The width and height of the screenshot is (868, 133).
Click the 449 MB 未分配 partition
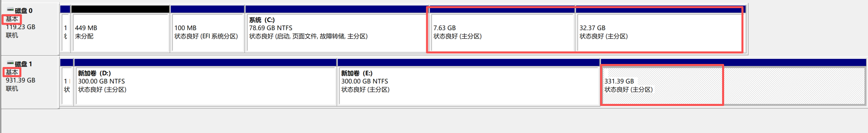point(120,32)
